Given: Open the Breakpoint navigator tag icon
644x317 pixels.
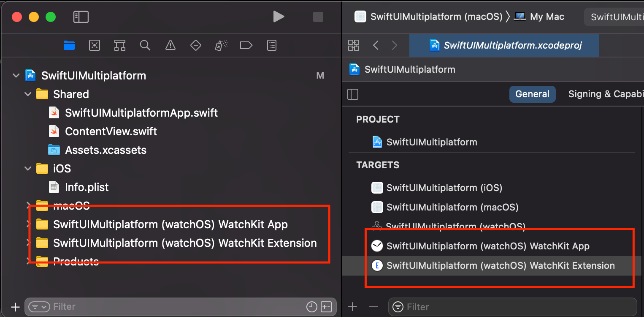Looking at the screenshot, I should click(x=246, y=45).
